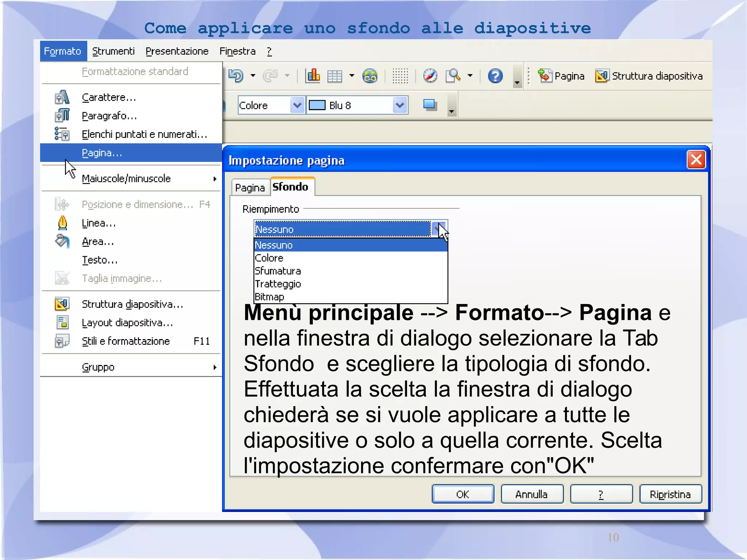Open Help with the question mark icon
Image resolution: width=747 pixels, height=560 pixels.
(495, 76)
